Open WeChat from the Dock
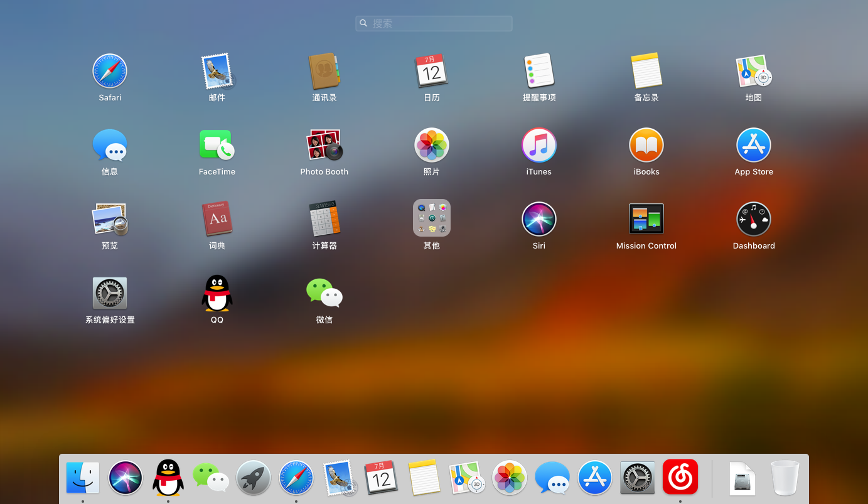 (211, 478)
